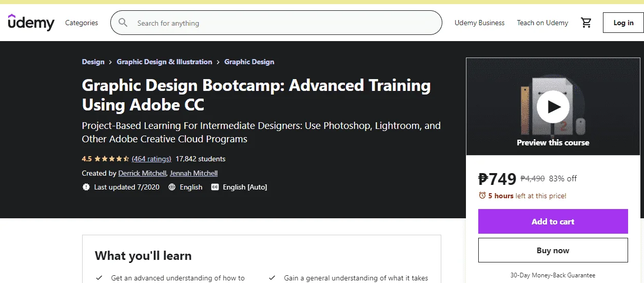Click the alarm clock icon near 5 hours
The width and height of the screenshot is (644, 283).
click(x=482, y=196)
